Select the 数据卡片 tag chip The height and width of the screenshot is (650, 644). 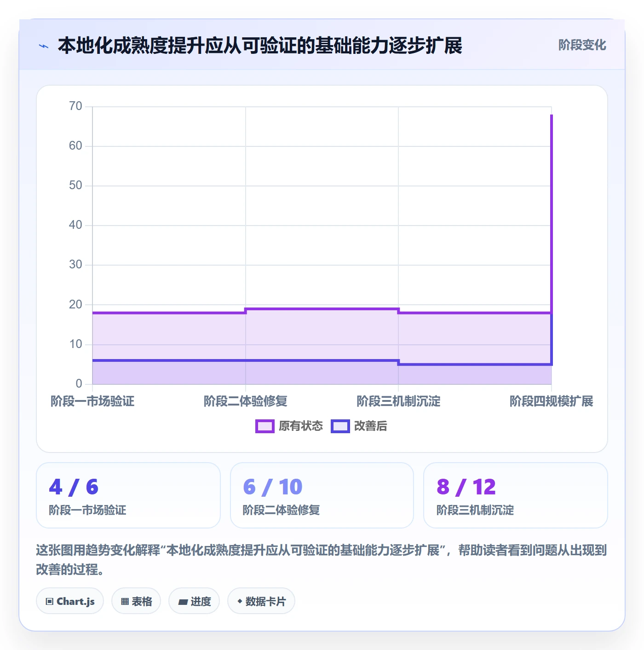(261, 601)
